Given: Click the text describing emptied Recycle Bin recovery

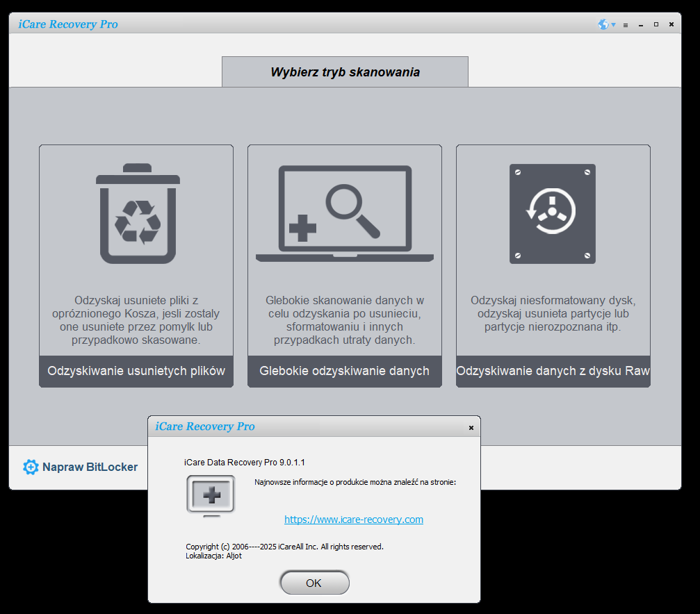Looking at the screenshot, I should pyautogui.click(x=136, y=320).
